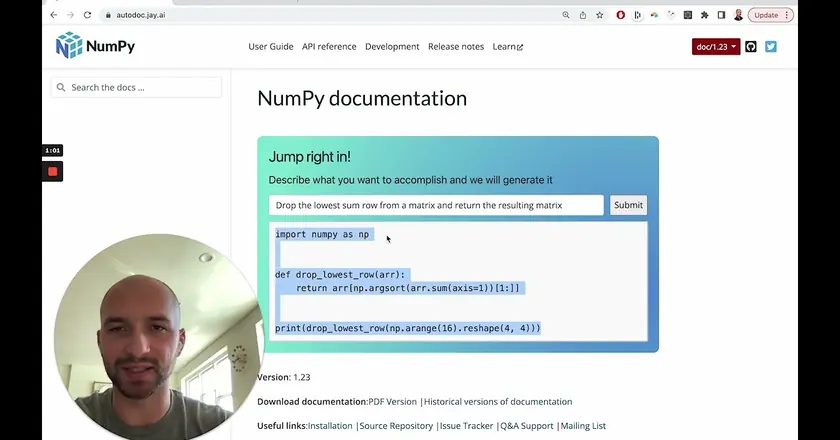Screen dimensions: 840x440
Task: Open the doc/1.23 version dropdown
Action: click(716, 47)
